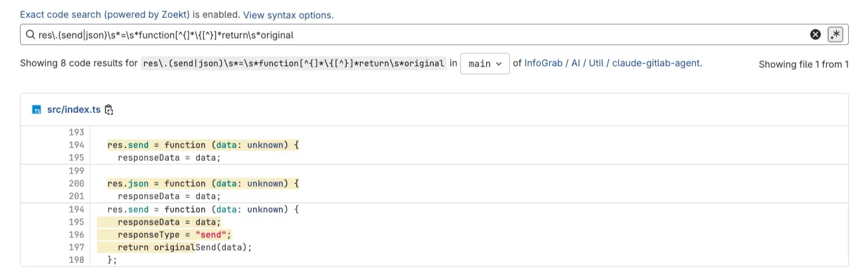Jump to line 193 in results

point(76,132)
